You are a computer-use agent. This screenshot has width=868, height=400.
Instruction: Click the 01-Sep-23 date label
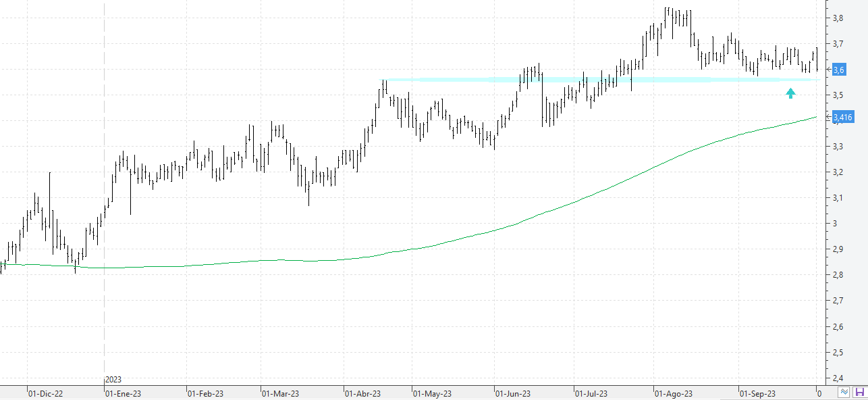(758, 393)
